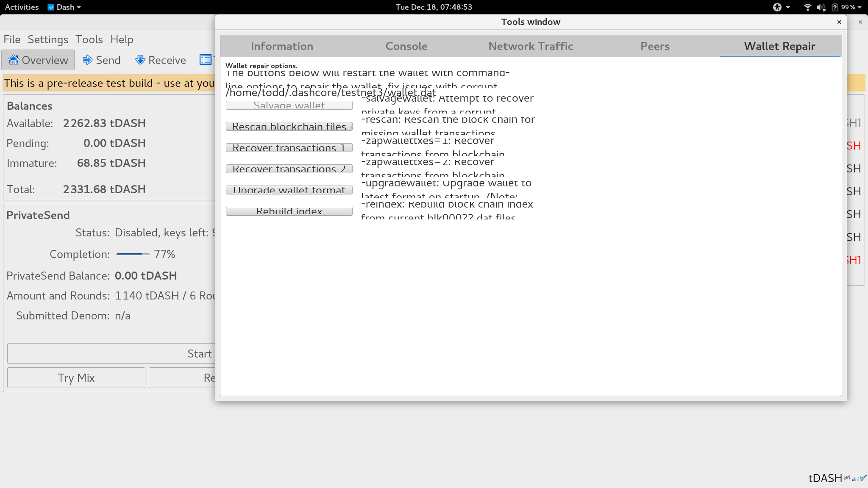Switch to the Console tab
The height and width of the screenshot is (488, 868).
406,46
